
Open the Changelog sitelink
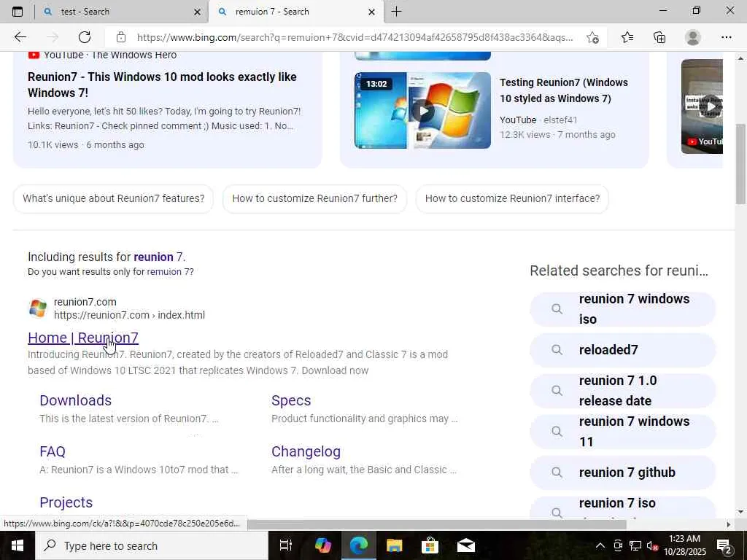306,451
